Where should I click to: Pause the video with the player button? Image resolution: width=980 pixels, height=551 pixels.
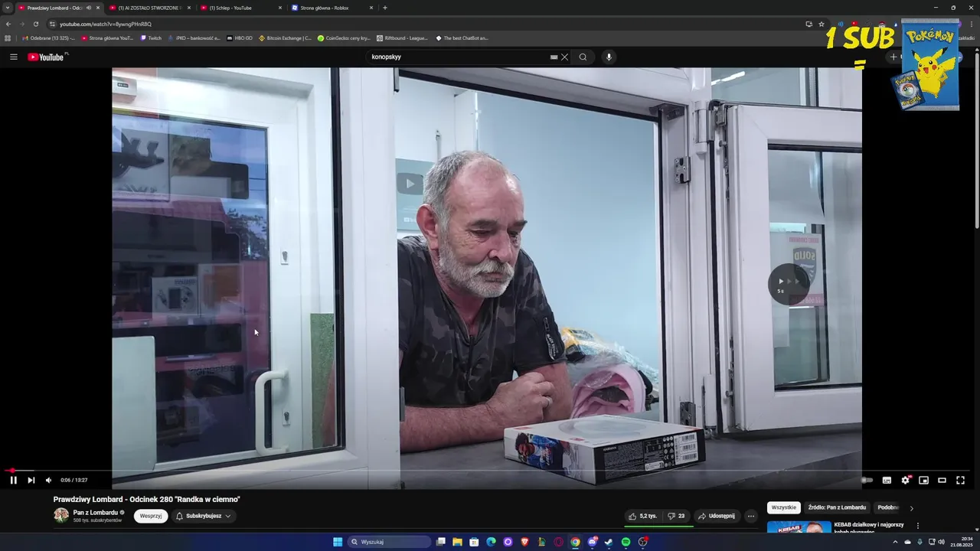tap(13, 481)
